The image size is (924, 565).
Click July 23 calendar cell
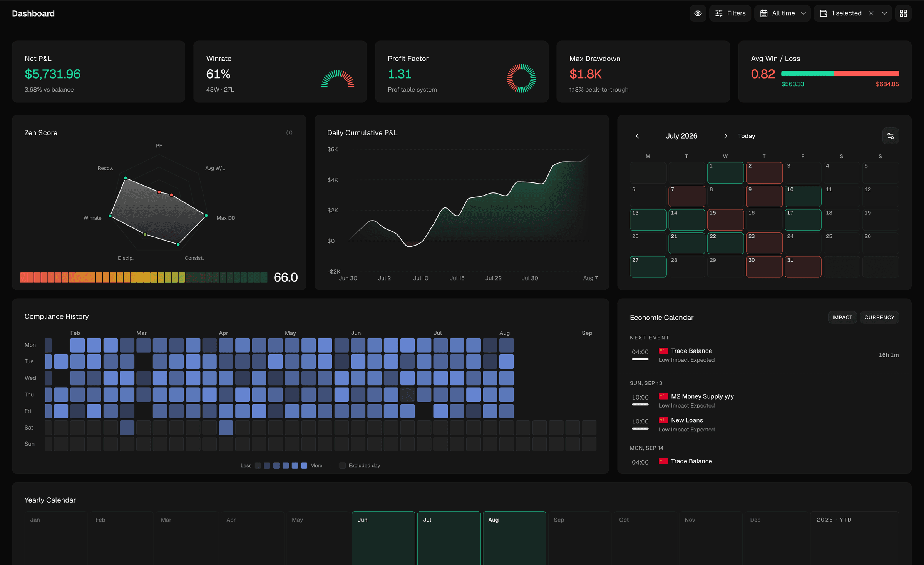tap(764, 243)
